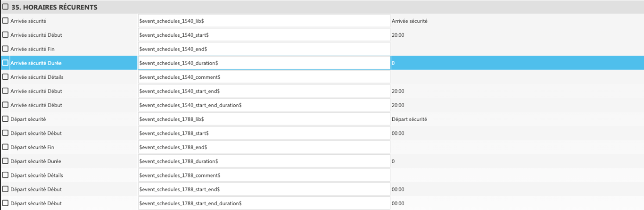Focus the $event_schedules_1788_start$ input field

click(264, 133)
